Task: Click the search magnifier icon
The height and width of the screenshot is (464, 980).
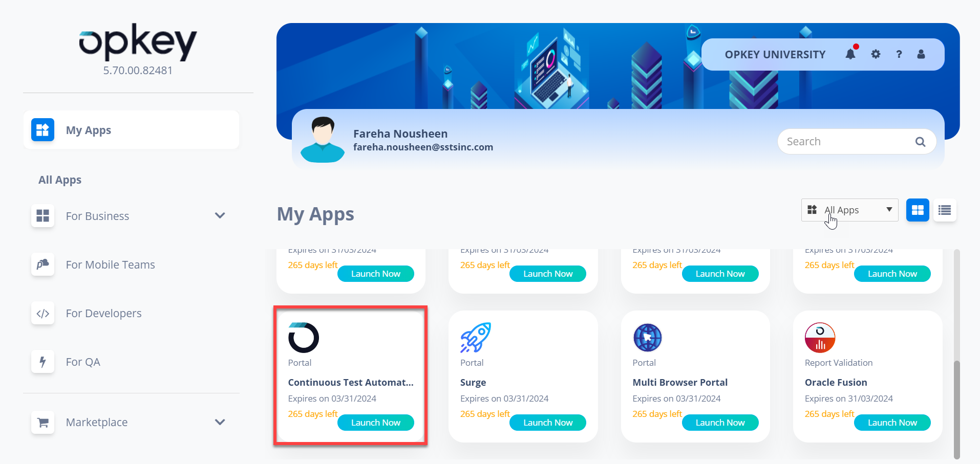Action: pos(920,142)
